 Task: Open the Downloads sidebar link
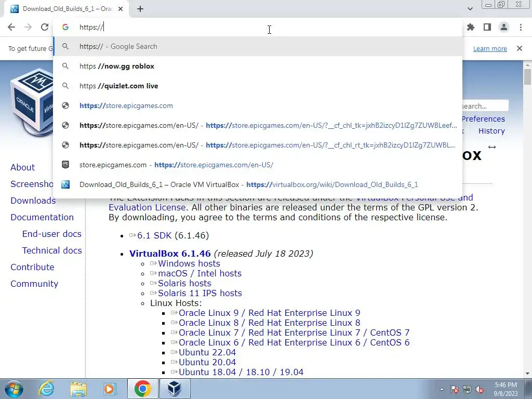click(33, 201)
